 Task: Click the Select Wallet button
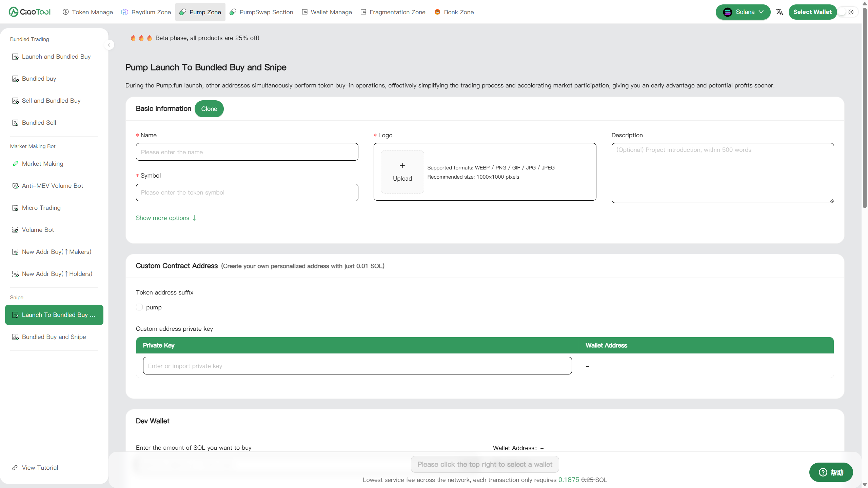point(812,12)
